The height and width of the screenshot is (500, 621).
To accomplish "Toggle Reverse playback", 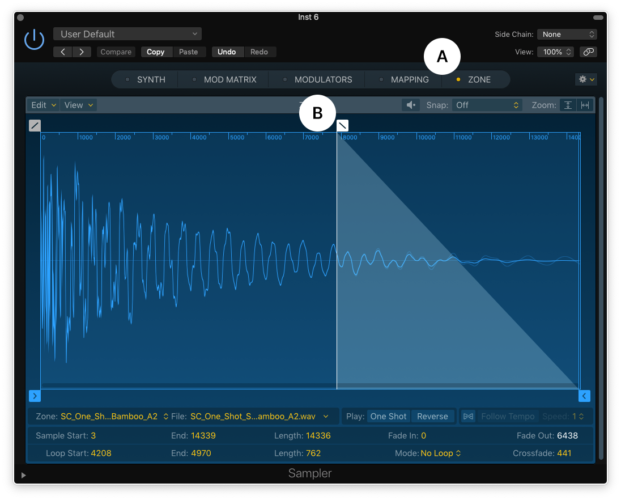I will click(432, 416).
